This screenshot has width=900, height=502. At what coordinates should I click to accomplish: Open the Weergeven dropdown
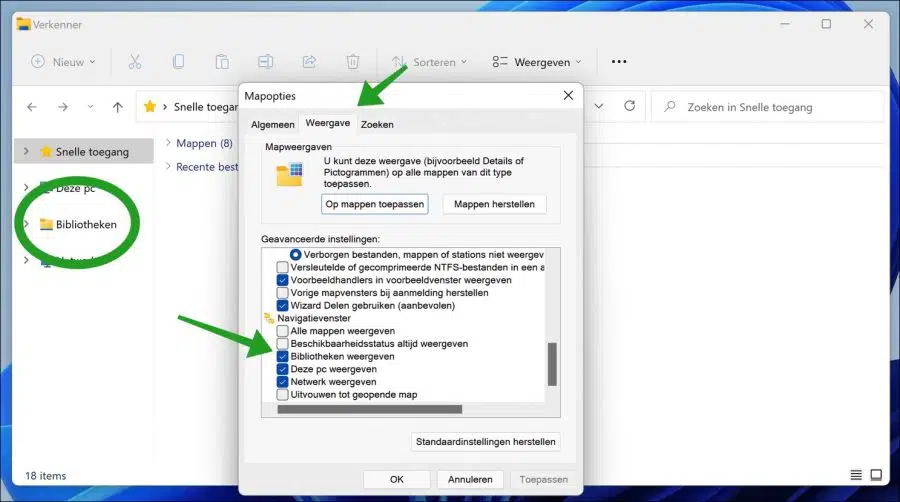[x=537, y=62]
